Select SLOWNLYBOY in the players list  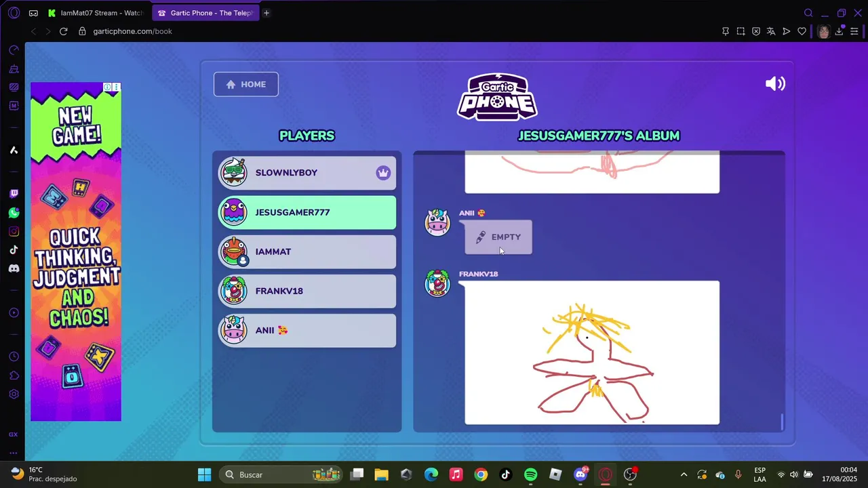coord(307,173)
